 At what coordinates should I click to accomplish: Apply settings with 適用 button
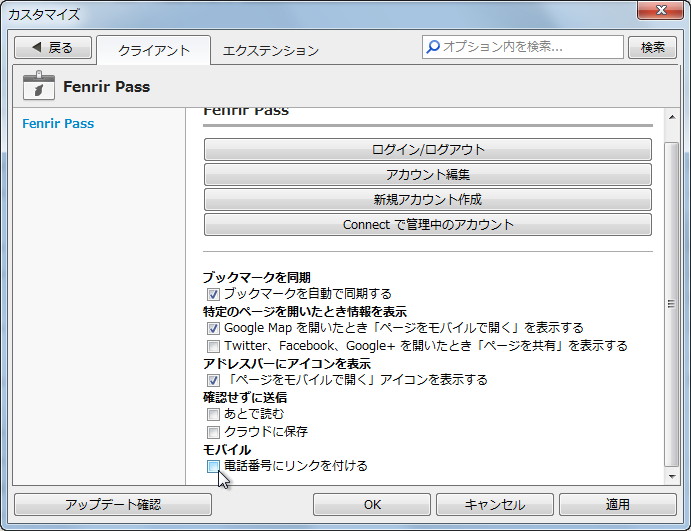617,504
